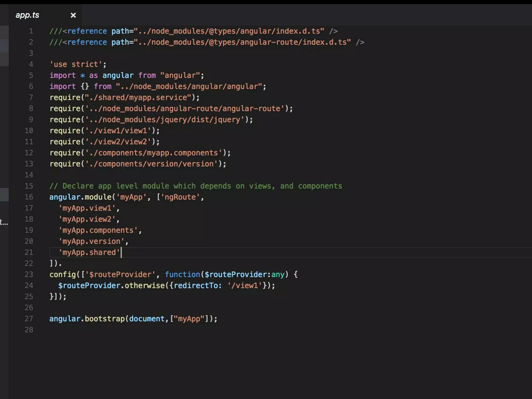Click the require myapp.service line
This screenshot has height=399, width=532.
pyautogui.click(x=124, y=97)
